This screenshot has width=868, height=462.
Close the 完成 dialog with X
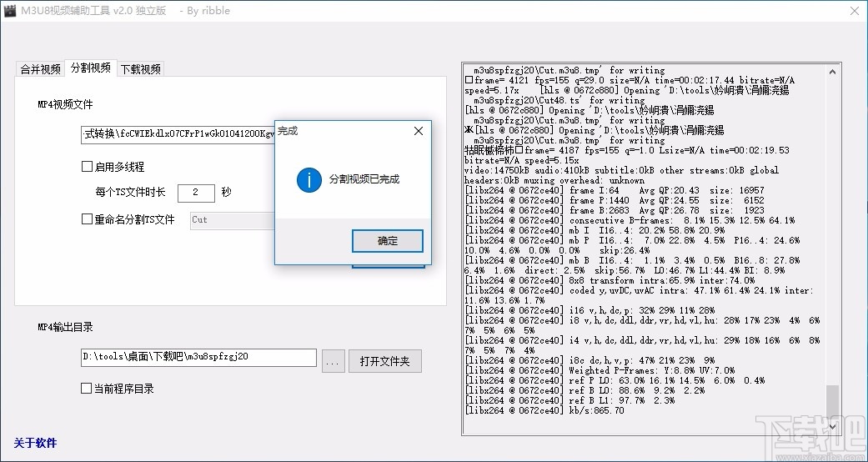pos(419,131)
